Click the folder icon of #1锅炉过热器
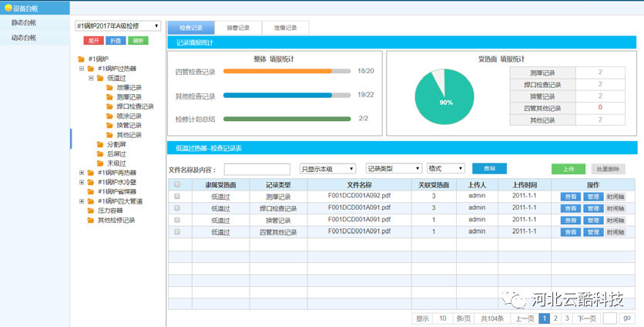The image size is (644, 327). pos(91,69)
